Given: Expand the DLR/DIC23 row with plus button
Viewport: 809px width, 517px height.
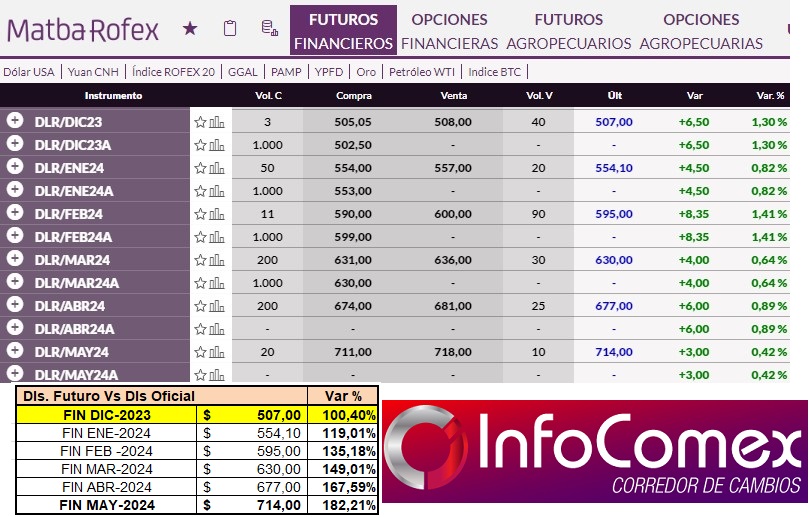Looking at the screenshot, I should tap(15, 121).
